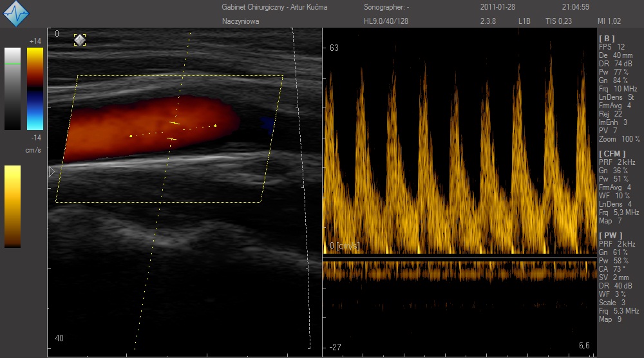Click the blue diamond application logo

pos(15,14)
